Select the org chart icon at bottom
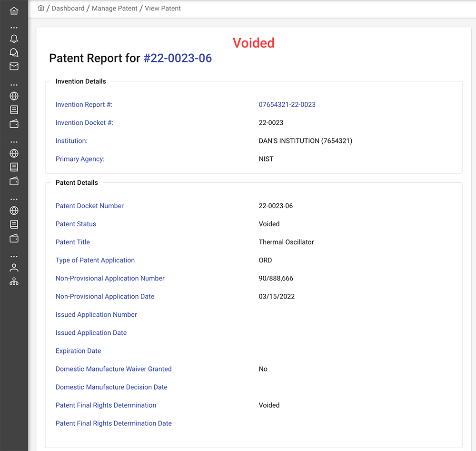The image size is (476, 451). click(x=13, y=281)
